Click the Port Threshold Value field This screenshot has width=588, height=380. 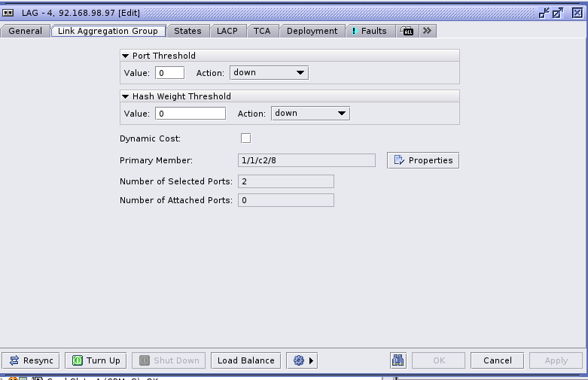169,73
